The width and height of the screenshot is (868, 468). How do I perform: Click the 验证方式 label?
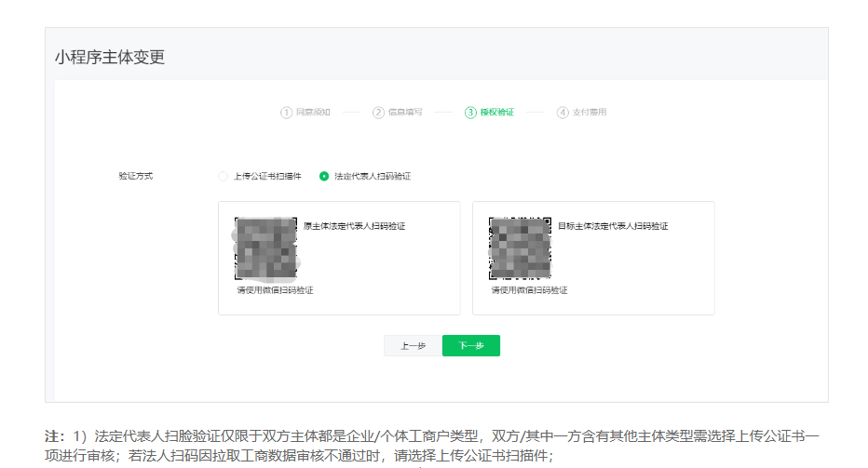pos(136,176)
